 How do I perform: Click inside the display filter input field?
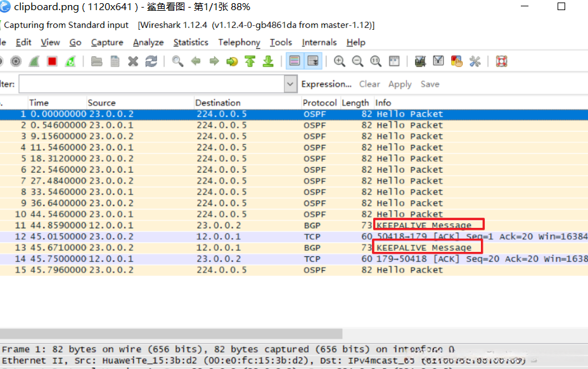[x=151, y=84]
